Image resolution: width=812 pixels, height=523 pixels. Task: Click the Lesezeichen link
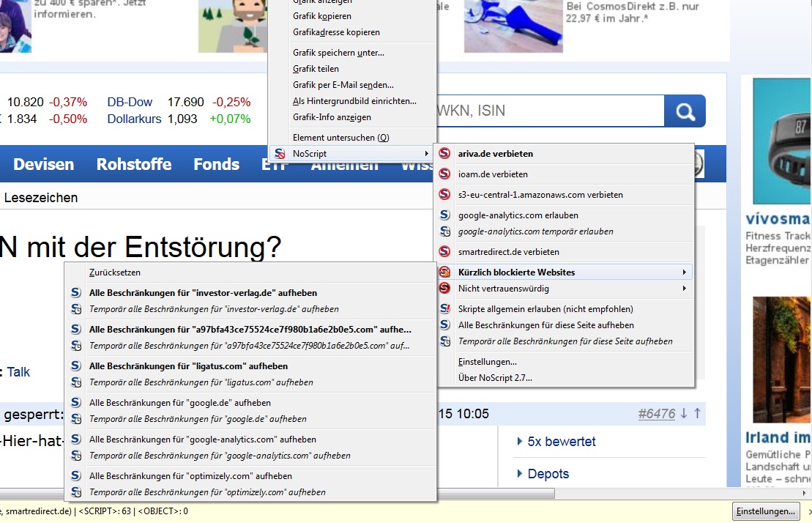(x=41, y=198)
